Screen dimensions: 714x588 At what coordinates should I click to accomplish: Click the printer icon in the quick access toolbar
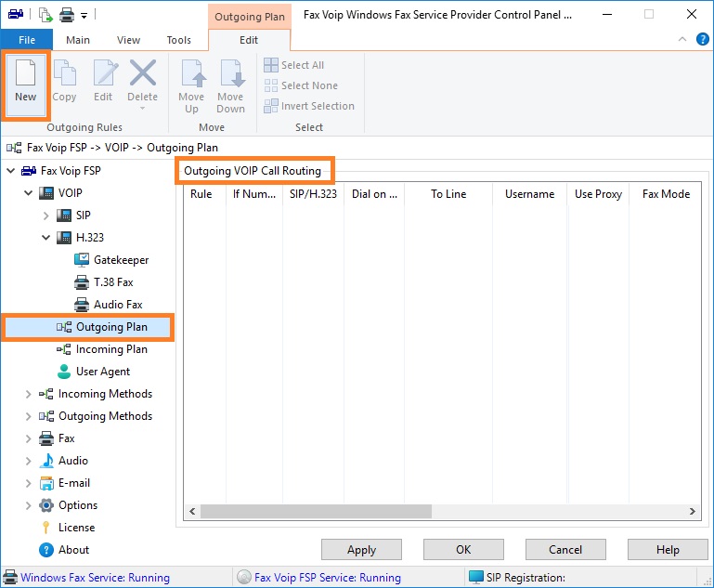pyautogui.click(x=67, y=15)
